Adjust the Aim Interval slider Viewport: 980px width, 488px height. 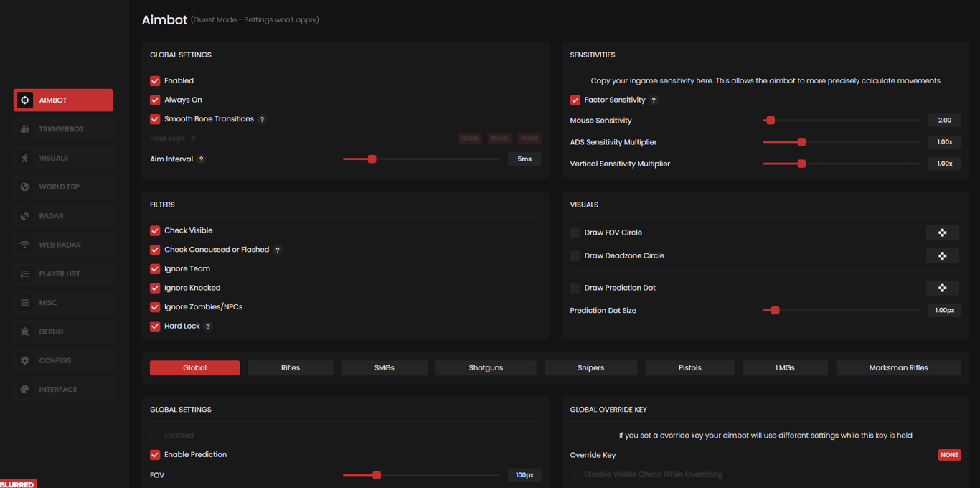(x=421, y=159)
